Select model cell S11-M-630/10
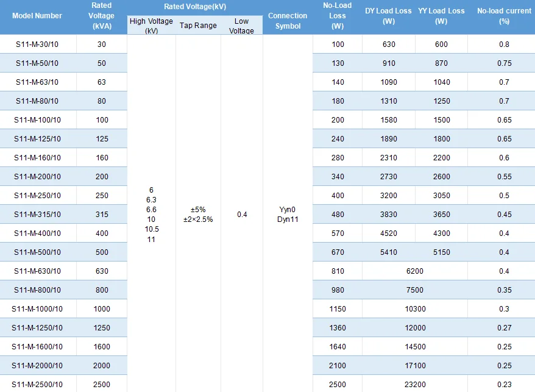This screenshot has height=392, width=535. coord(37,271)
